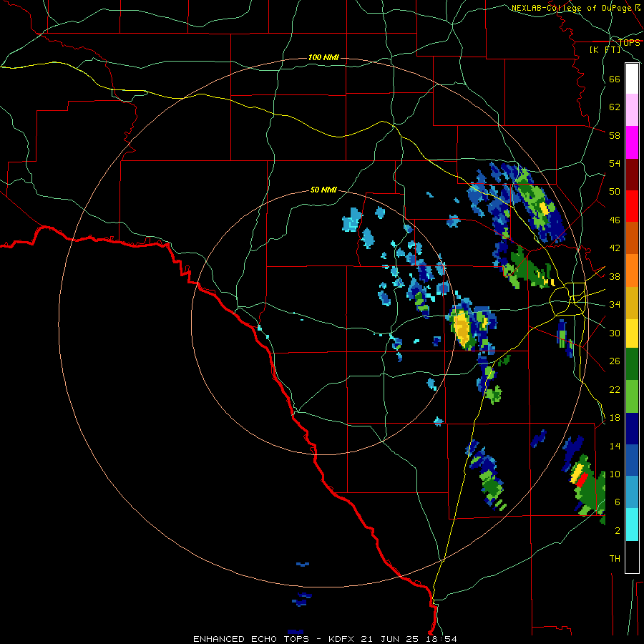This screenshot has height=644, width=644.
Task: Click the "66" legend value
Action: click(x=615, y=79)
